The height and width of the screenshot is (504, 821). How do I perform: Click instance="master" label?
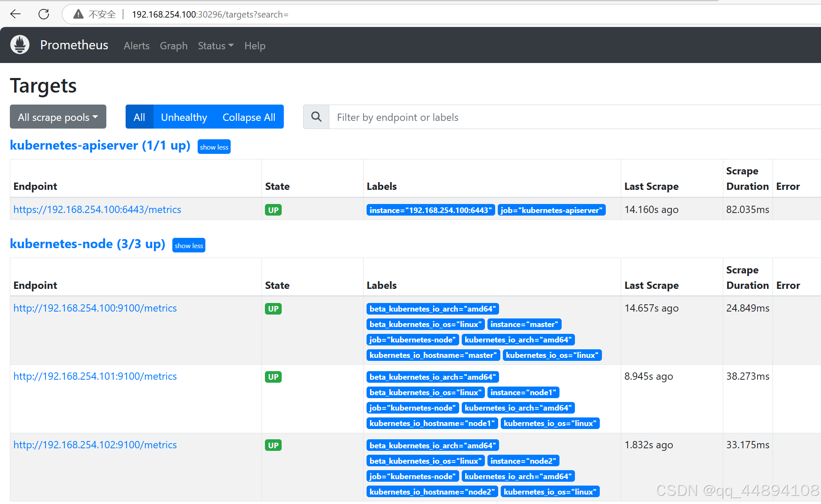(524, 324)
